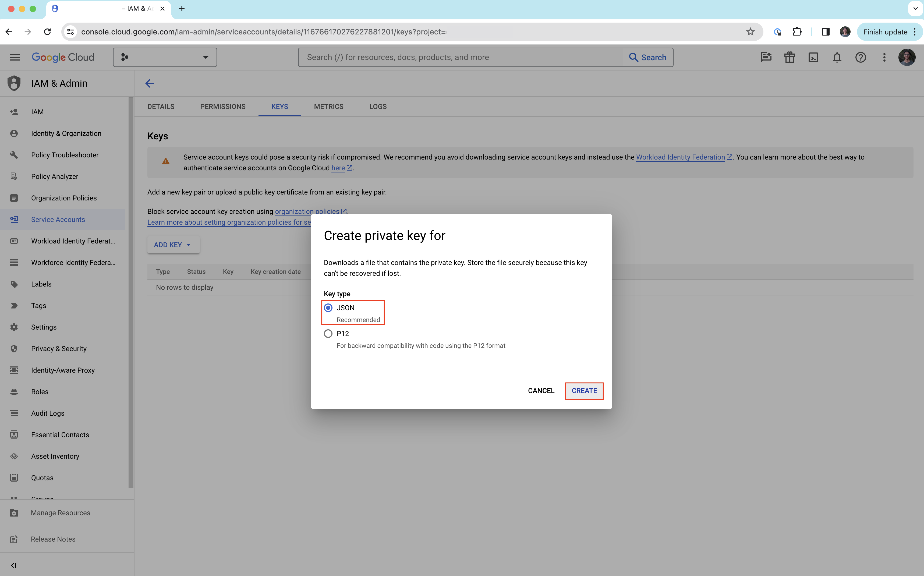Open the IAM sidebar item

pos(63,112)
